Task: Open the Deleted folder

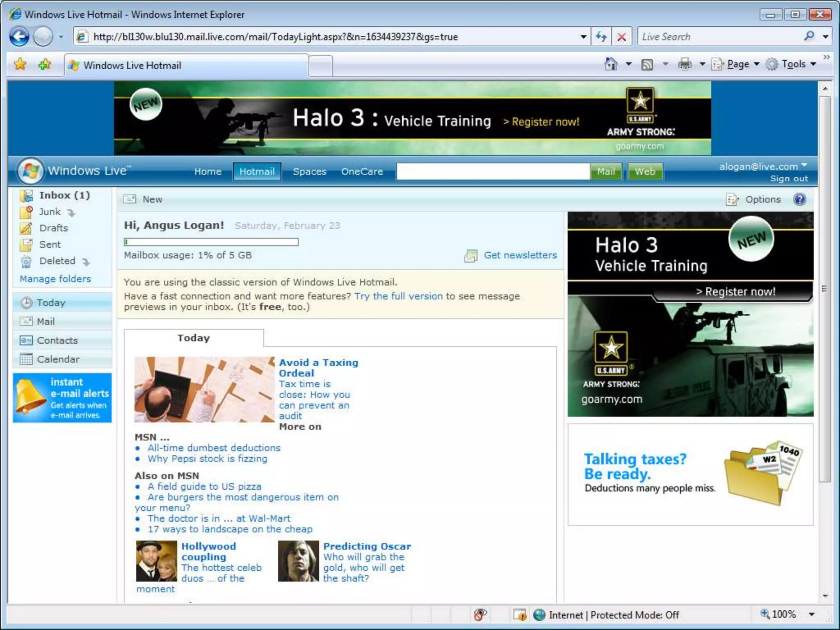Action: (x=57, y=261)
